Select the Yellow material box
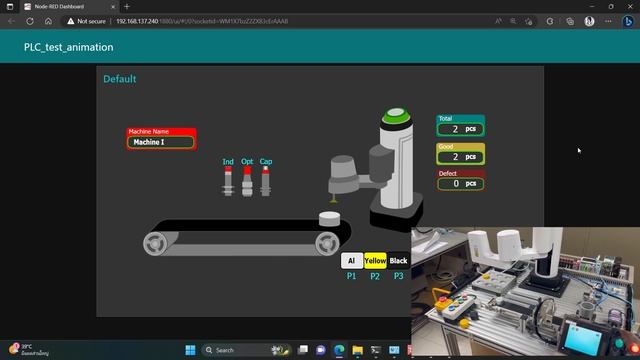640x360 pixels. [375, 261]
